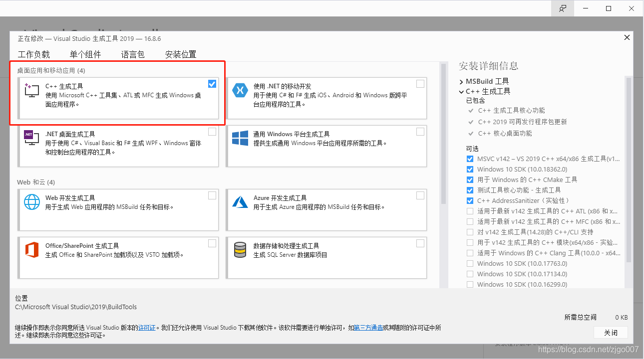Open the 许可证 link
Screen dimensions: 644x359
[147, 328]
